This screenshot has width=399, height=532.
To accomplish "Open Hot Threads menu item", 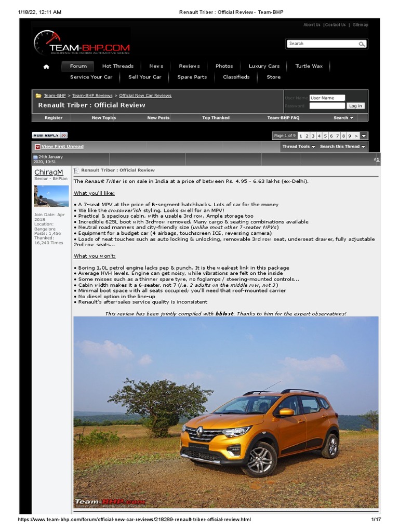I will pos(118,66).
